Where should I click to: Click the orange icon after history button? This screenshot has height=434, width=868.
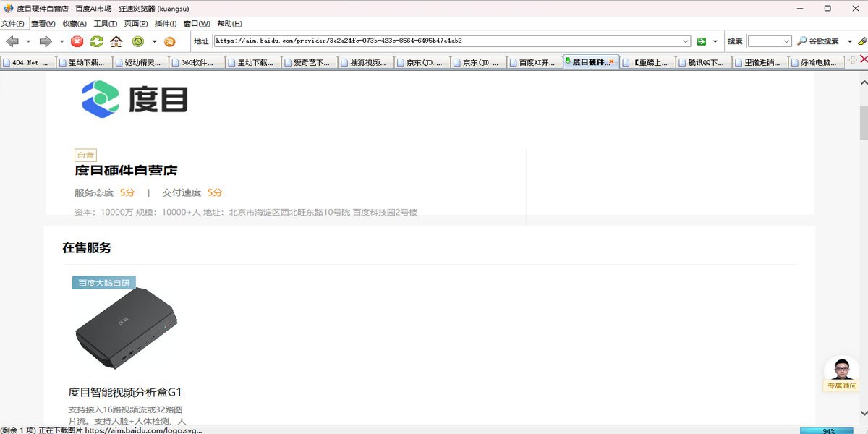pos(169,41)
